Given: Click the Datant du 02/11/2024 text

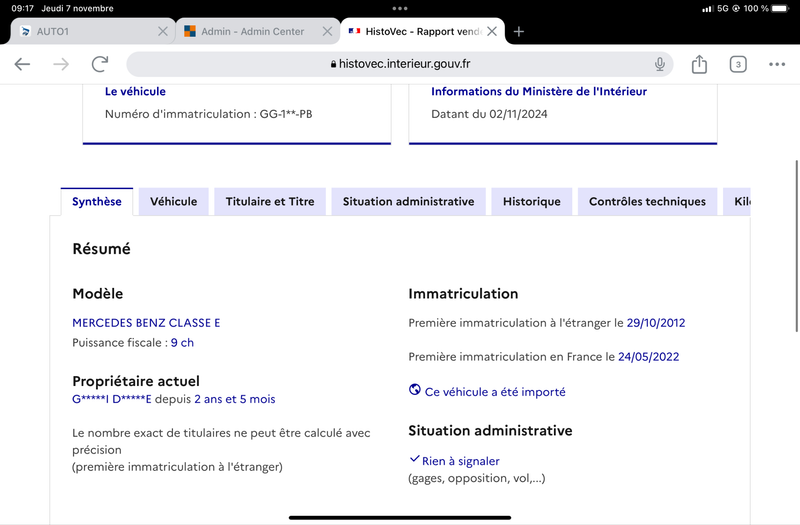Looking at the screenshot, I should pyautogui.click(x=489, y=114).
